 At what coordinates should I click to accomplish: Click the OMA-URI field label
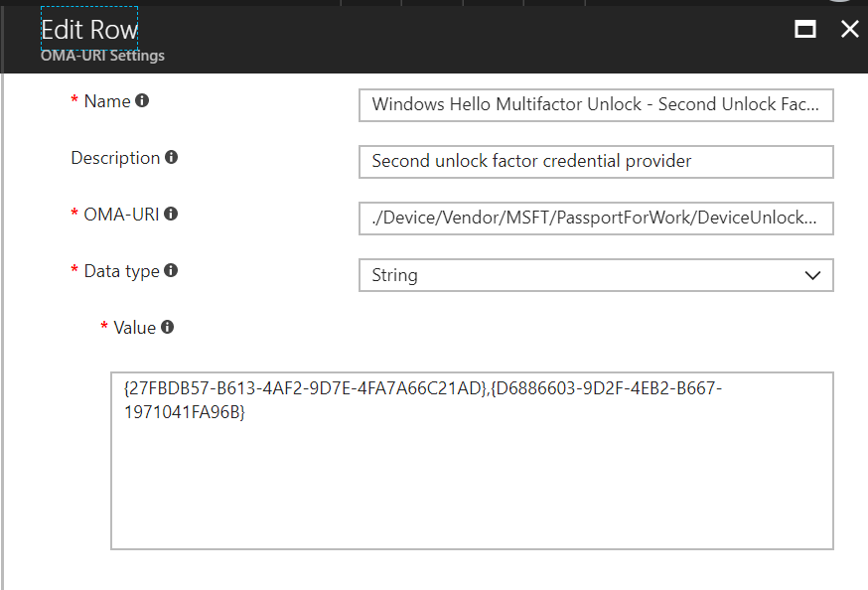pyautogui.click(x=121, y=215)
